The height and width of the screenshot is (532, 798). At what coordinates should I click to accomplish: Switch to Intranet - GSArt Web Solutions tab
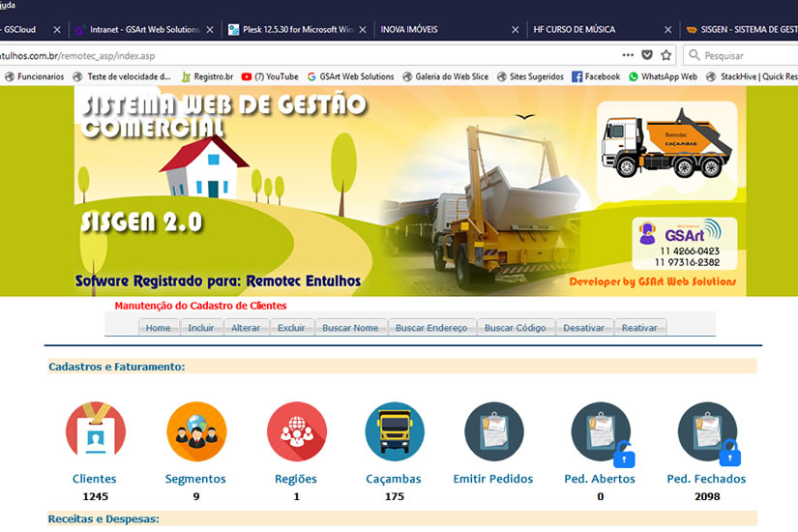click(144, 30)
